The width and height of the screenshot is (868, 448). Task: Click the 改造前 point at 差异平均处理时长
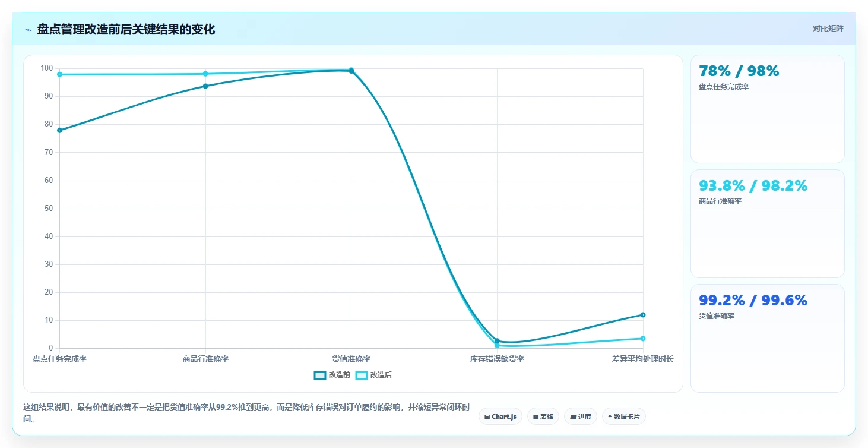(643, 315)
